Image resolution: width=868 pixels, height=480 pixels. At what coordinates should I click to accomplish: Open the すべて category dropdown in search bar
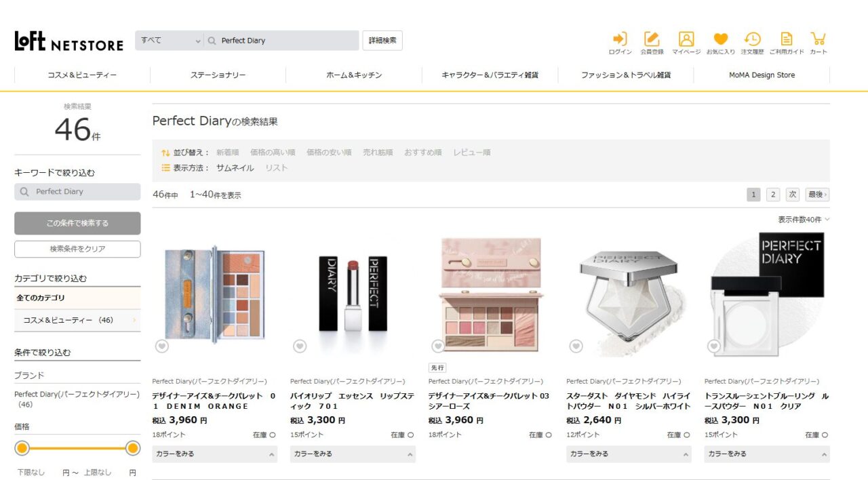coord(170,41)
